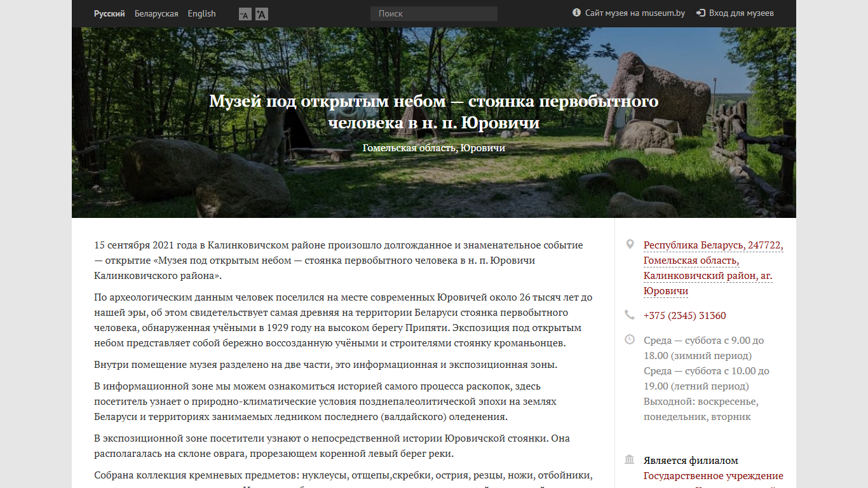
Task: Click the museum building icon near 'Является филиалом'
Action: click(x=630, y=459)
